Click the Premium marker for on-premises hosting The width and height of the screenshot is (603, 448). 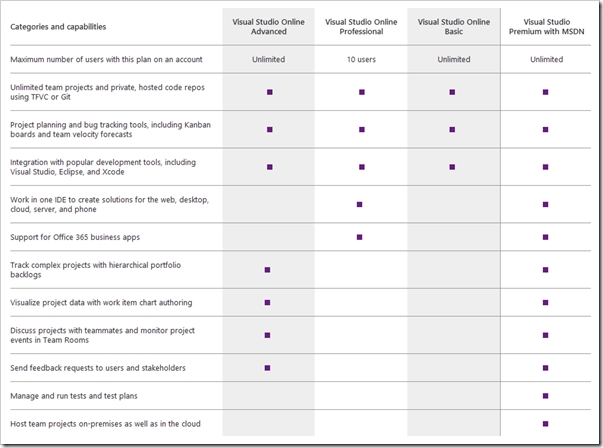pos(546,423)
